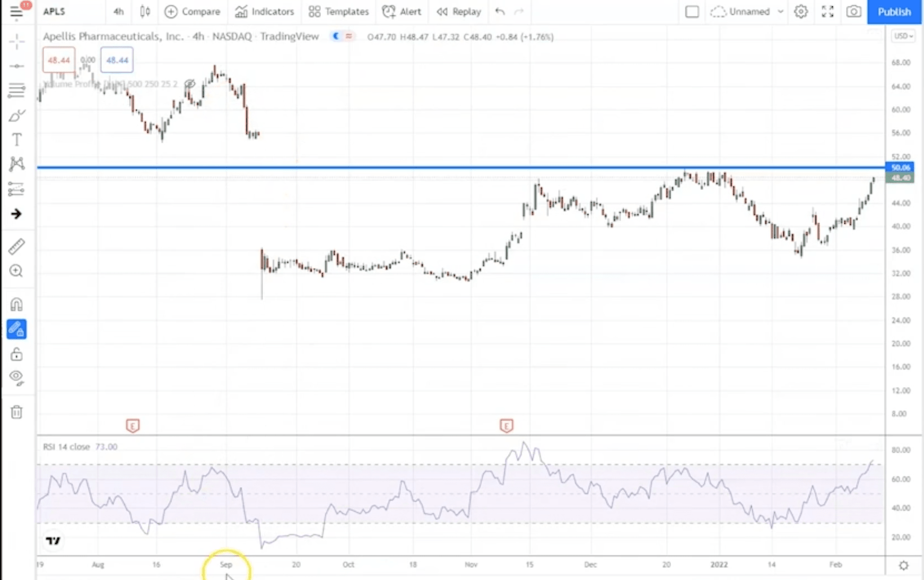
Task: Select the text annotation tool
Action: point(16,140)
